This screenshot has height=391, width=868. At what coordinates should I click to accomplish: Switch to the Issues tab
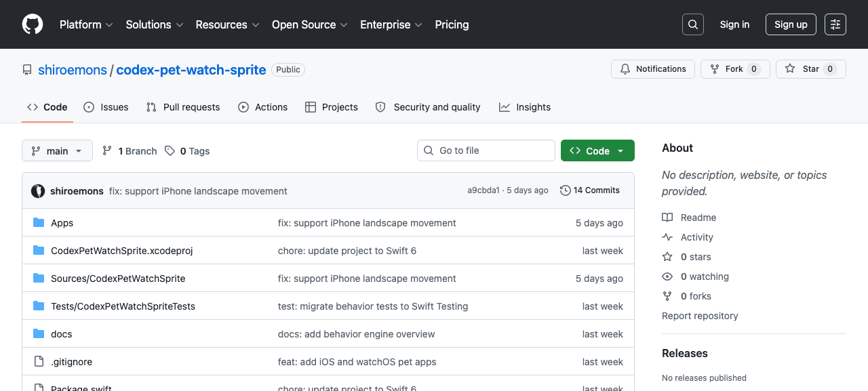pos(106,107)
